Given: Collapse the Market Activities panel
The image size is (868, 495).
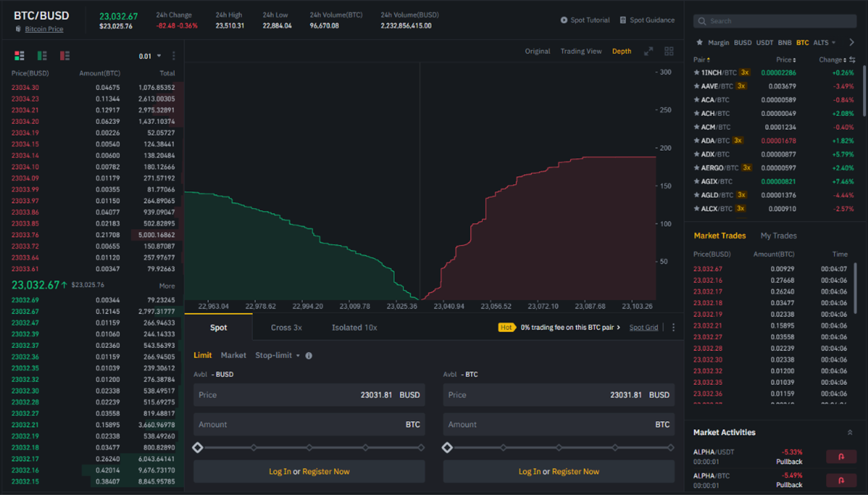Looking at the screenshot, I should (x=850, y=432).
